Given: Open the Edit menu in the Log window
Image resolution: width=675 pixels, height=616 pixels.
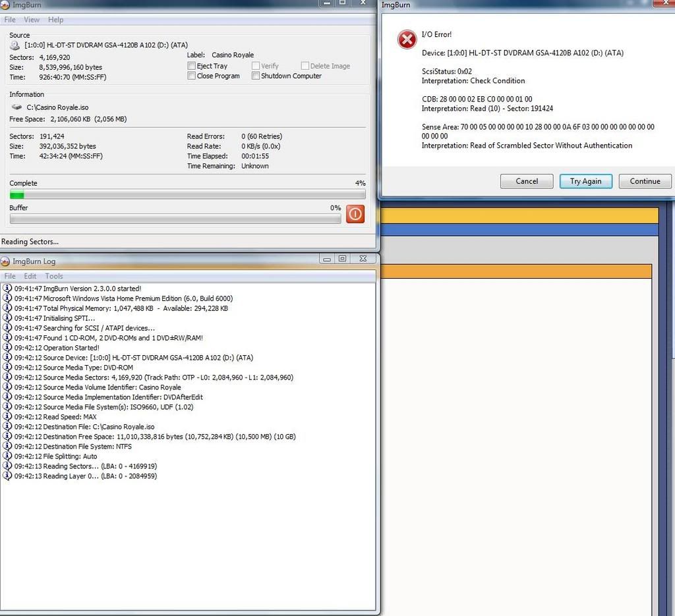Looking at the screenshot, I should (30, 276).
